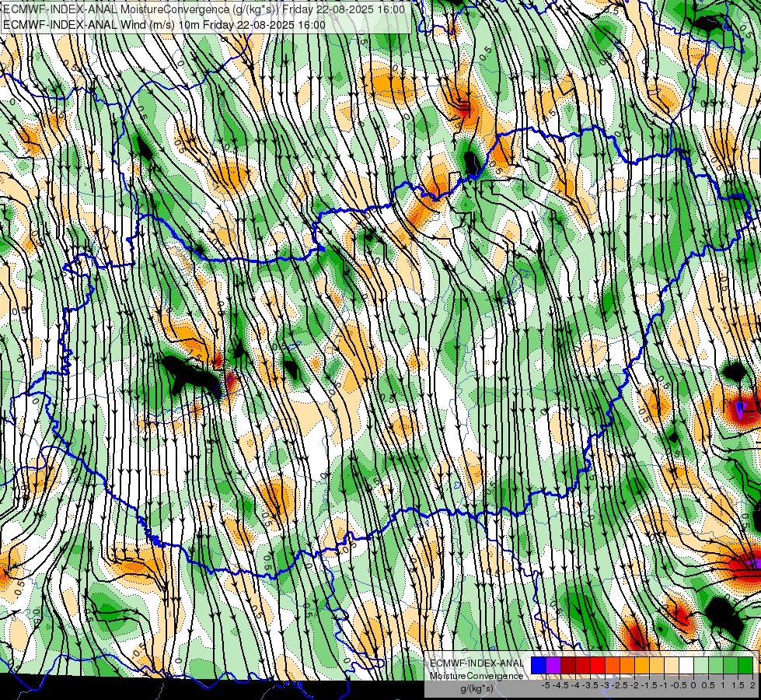Pick the light green swatch between 0.5 and 1
Screen dimensions: 761x700
pos(715,666)
